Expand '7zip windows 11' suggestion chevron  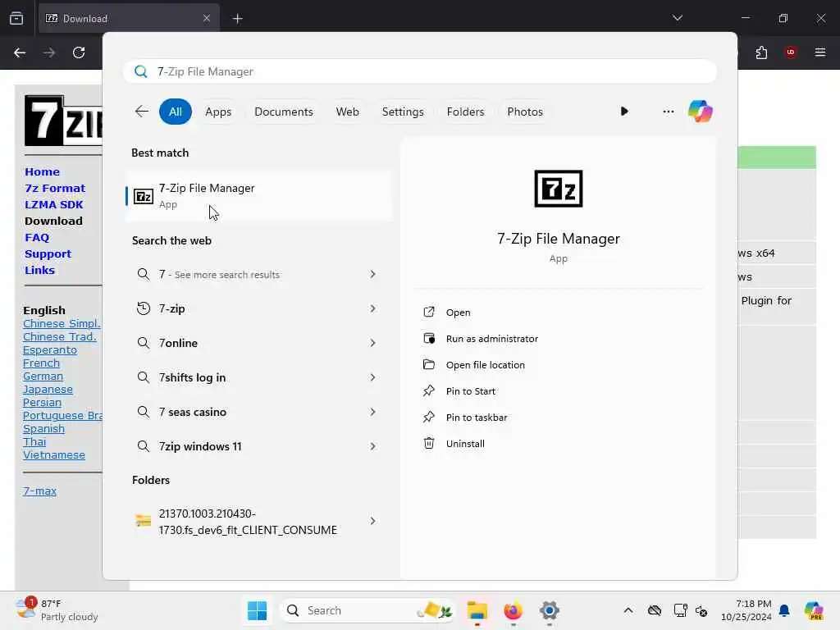[x=373, y=446]
